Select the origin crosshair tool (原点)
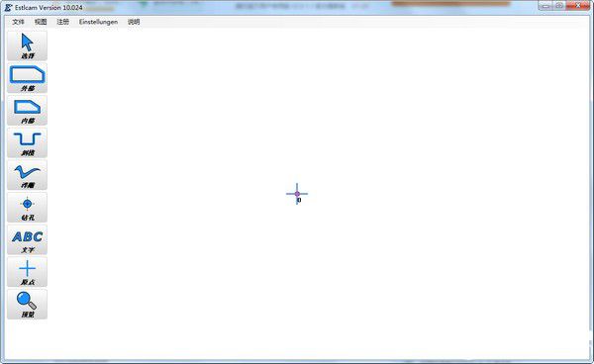594x364 pixels. (27, 272)
